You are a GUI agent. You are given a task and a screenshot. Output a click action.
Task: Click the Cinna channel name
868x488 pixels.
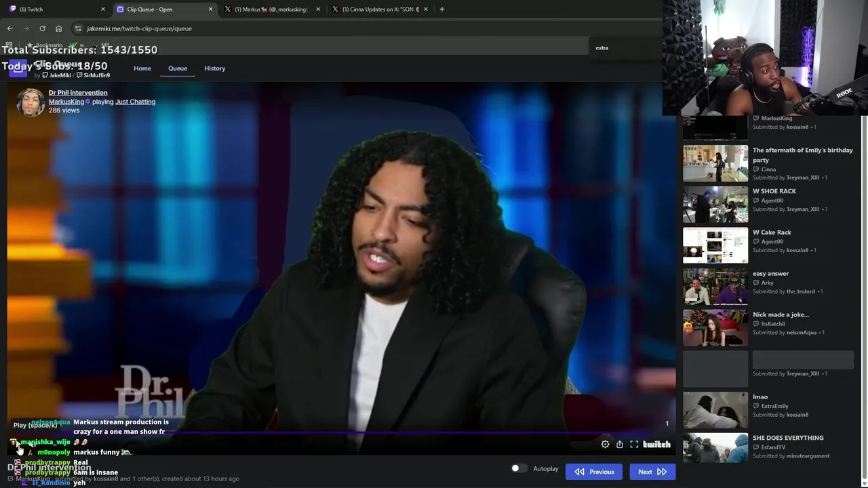(x=769, y=169)
